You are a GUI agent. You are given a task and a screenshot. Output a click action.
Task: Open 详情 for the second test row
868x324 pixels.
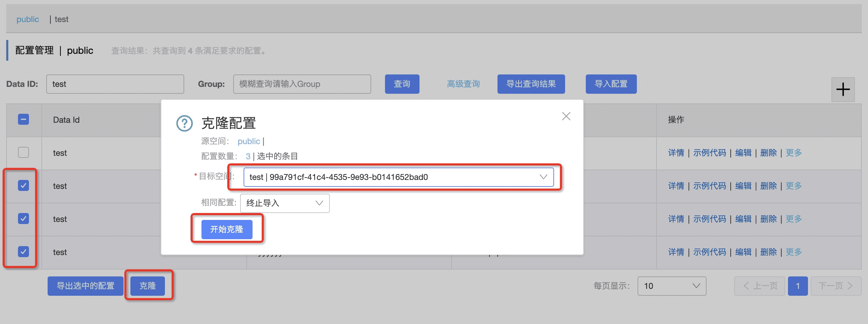coord(676,185)
